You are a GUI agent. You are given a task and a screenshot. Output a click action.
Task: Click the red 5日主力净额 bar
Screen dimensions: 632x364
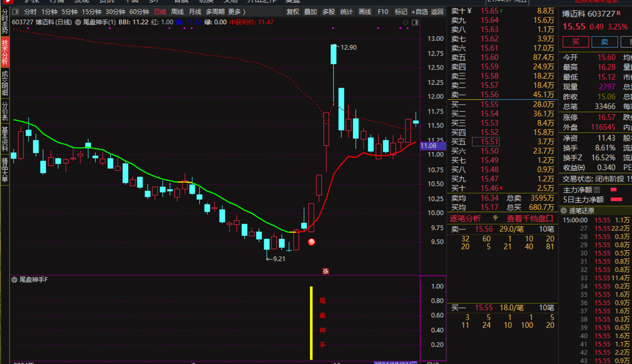click(x=616, y=199)
